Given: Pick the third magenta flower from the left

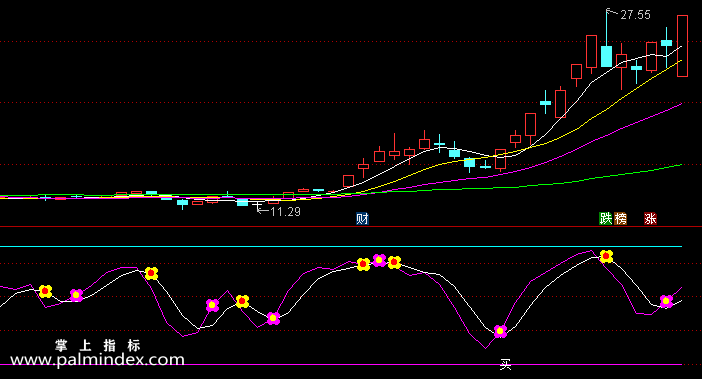Looking at the screenshot, I should click(274, 318).
